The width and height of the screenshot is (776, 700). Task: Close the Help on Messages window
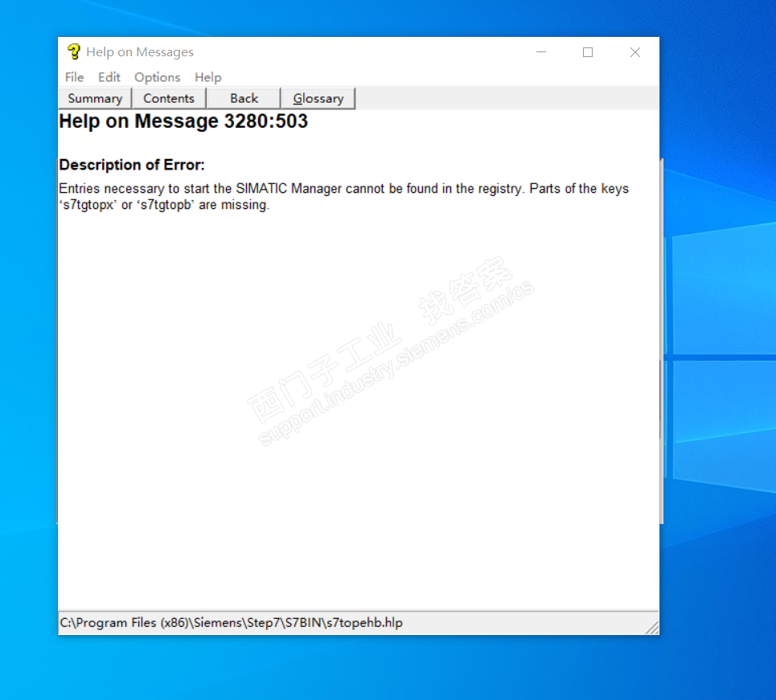tap(635, 52)
